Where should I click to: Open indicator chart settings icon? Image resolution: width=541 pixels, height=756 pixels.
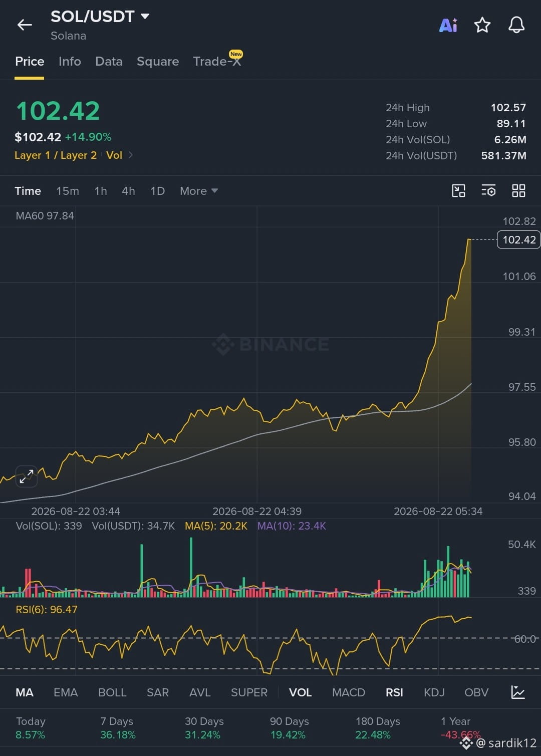point(517,692)
